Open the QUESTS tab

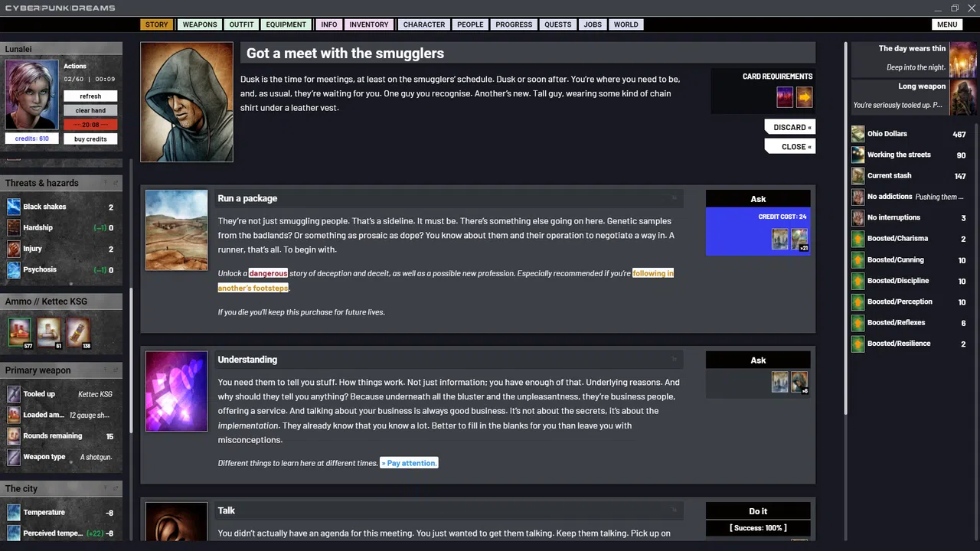click(x=558, y=24)
